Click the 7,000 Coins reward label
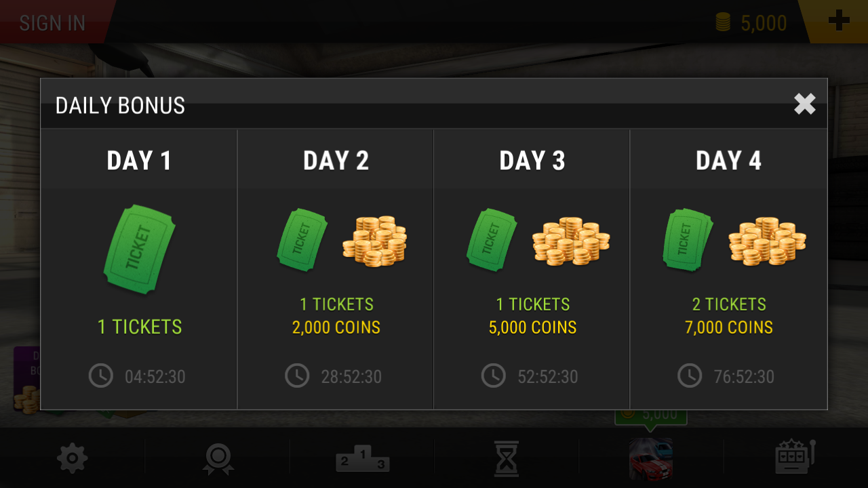Image resolution: width=868 pixels, height=488 pixels. [x=729, y=328]
